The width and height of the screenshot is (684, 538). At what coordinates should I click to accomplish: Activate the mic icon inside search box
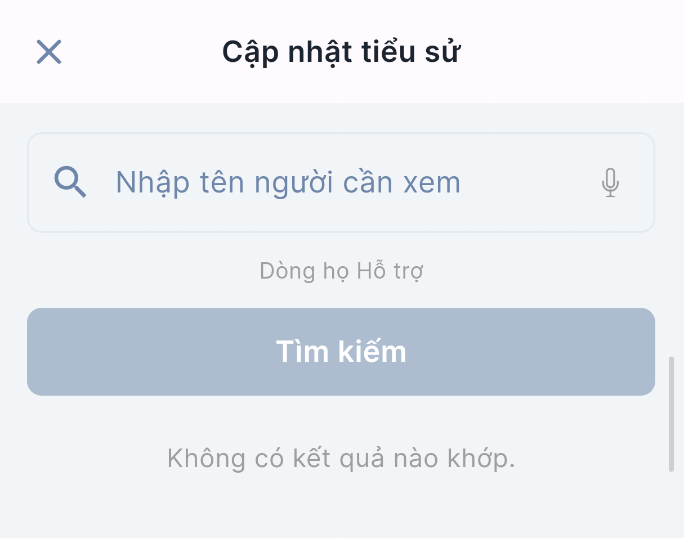[610, 182]
